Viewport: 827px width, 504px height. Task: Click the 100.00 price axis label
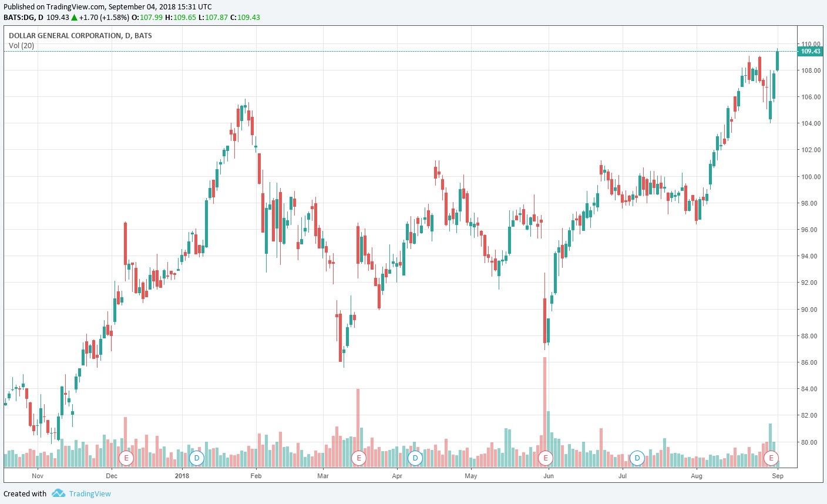[x=811, y=177]
